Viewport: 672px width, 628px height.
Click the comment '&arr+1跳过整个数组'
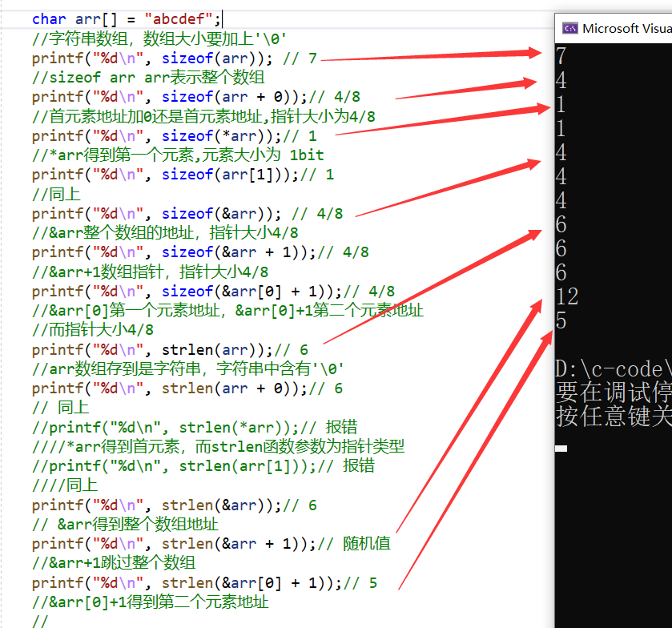tap(114, 563)
